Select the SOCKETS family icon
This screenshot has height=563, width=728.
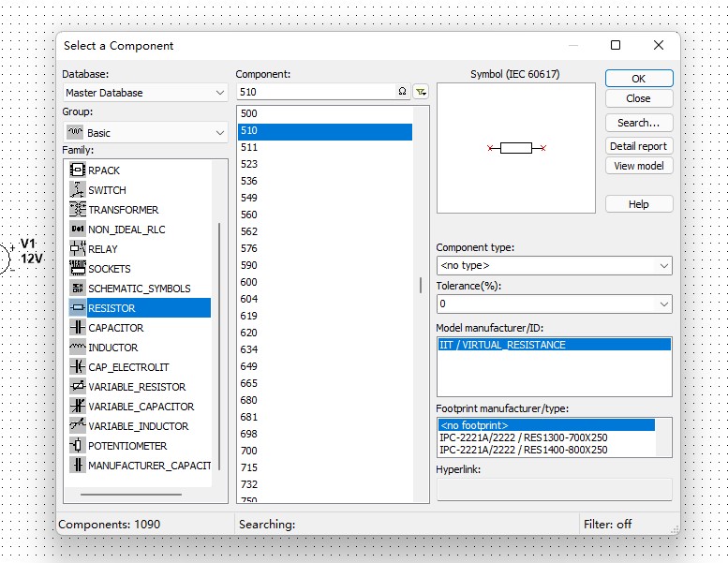77,268
